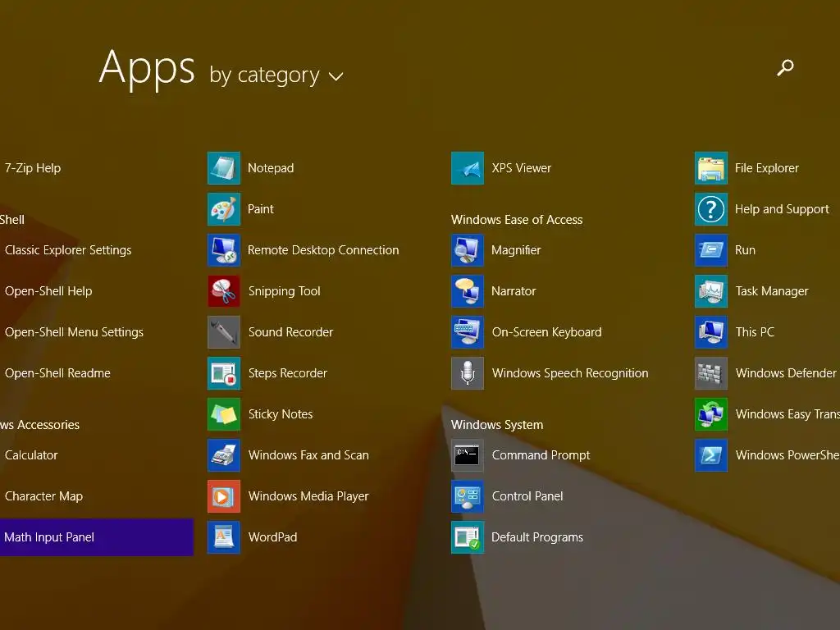840x630 pixels.
Task: Click the 'Snipping Tool' label text
Action: pos(285,291)
